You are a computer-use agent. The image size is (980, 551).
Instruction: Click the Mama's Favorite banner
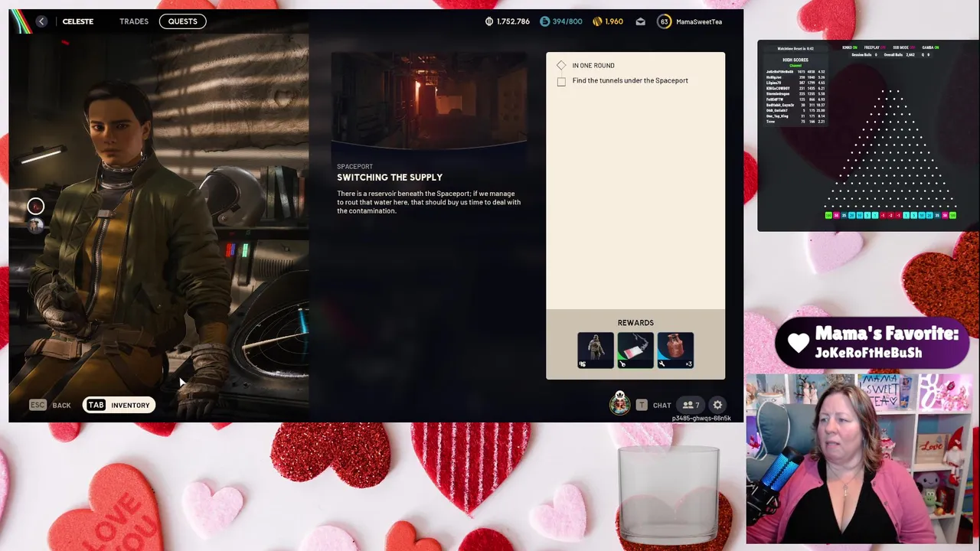(873, 343)
